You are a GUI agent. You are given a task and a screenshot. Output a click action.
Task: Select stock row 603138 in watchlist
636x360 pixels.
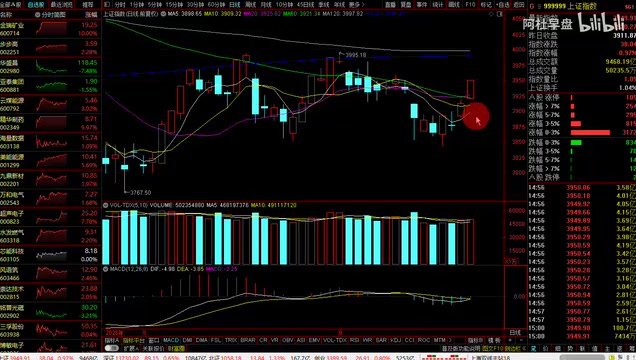tap(50, 142)
